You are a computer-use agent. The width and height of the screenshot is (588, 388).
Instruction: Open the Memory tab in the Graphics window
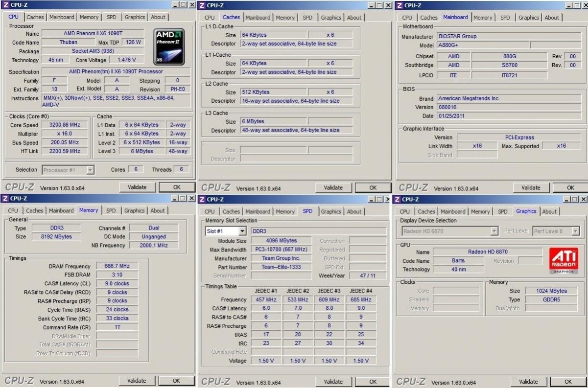point(480,212)
